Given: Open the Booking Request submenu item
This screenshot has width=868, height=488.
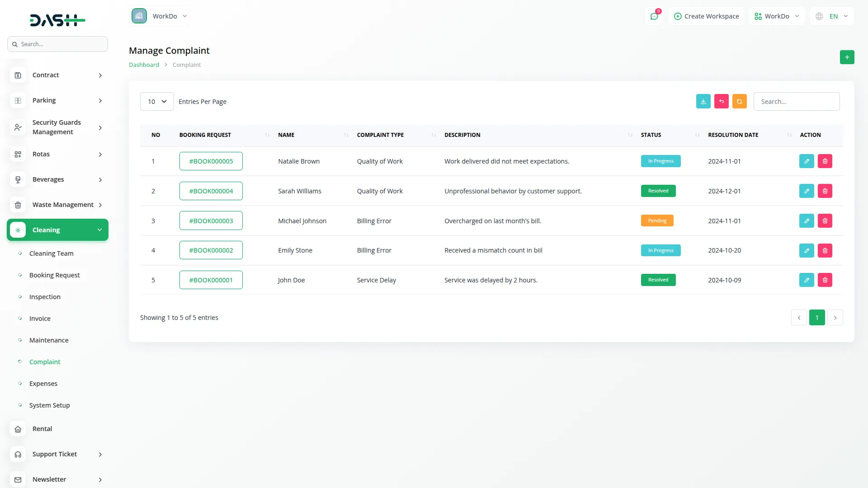Looking at the screenshot, I should coord(54,275).
